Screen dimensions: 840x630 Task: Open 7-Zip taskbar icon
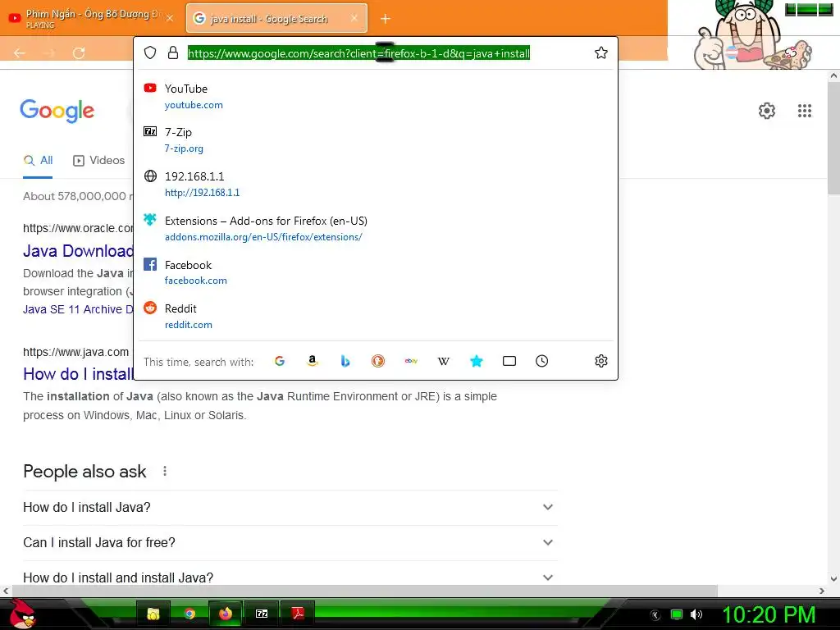262,614
